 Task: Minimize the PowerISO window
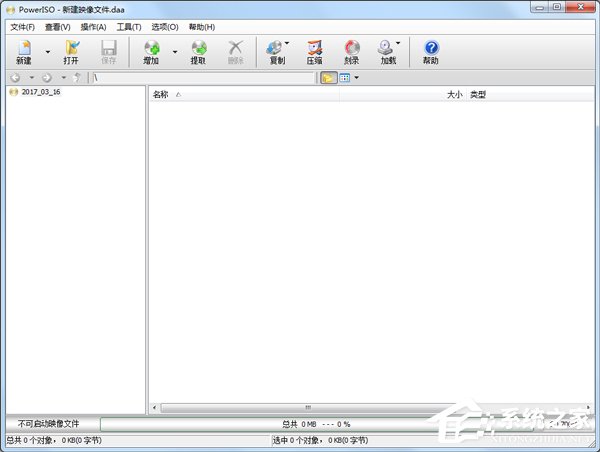coord(540,7)
